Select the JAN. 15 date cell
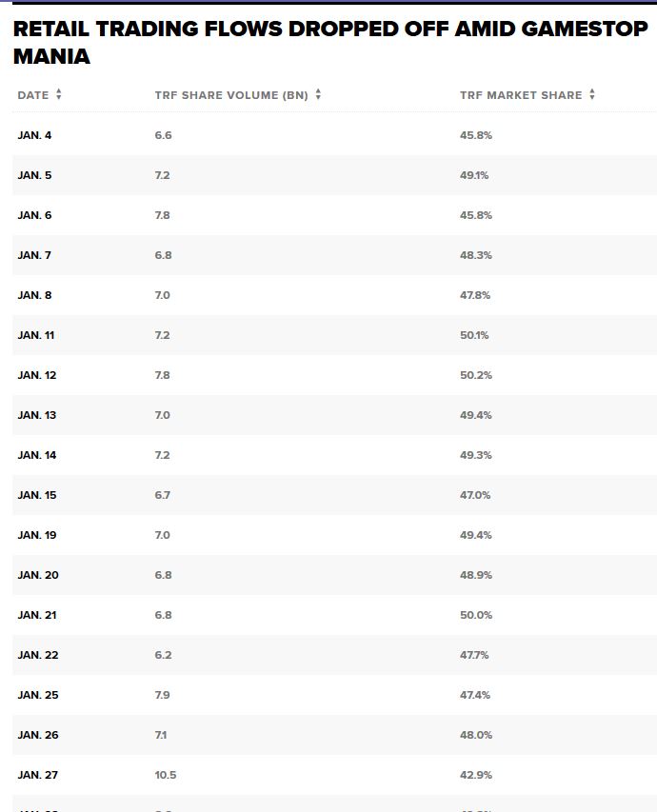The height and width of the screenshot is (812, 657). (37, 495)
